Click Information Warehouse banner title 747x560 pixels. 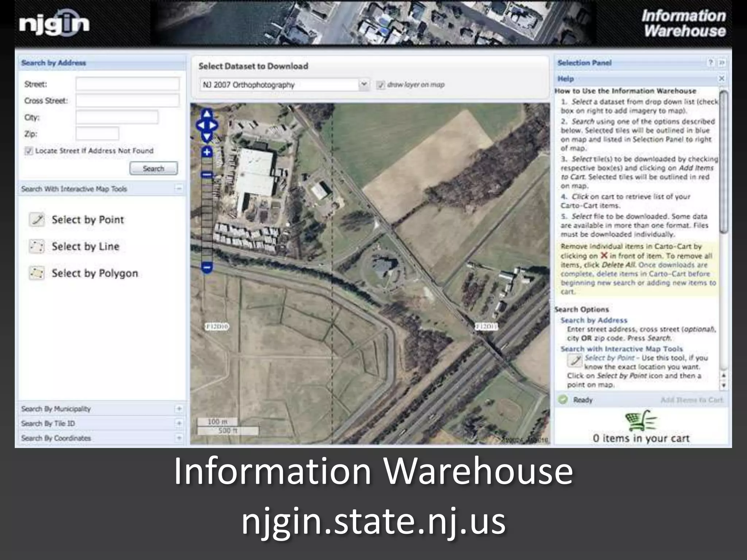click(x=684, y=23)
